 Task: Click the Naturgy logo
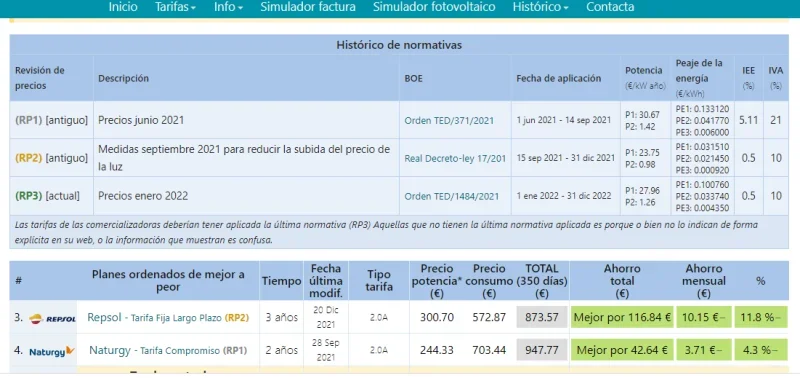[x=52, y=351]
